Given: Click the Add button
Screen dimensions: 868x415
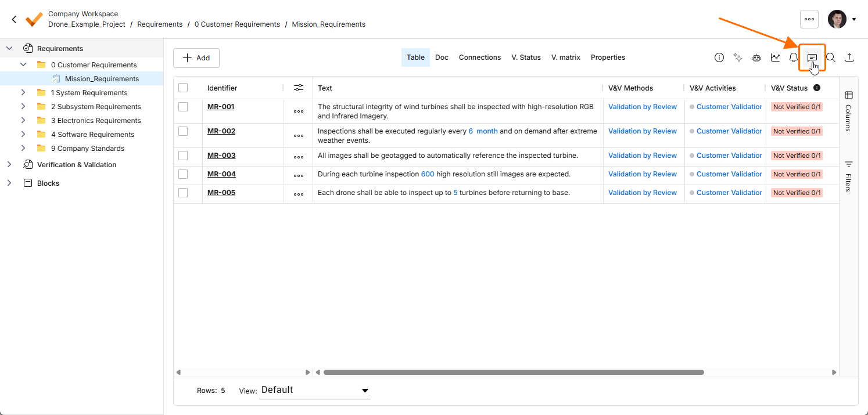Looking at the screenshot, I should tap(196, 58).
